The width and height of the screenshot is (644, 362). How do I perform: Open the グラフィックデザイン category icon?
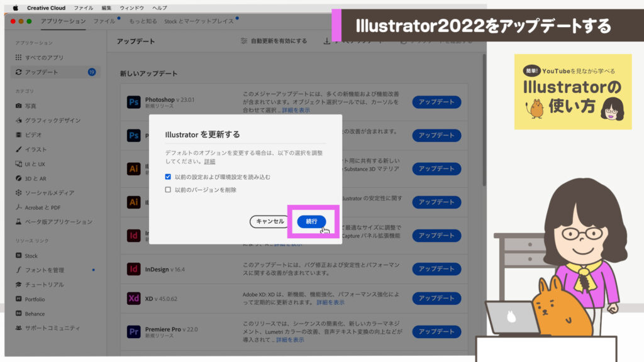tap(18, 120)
